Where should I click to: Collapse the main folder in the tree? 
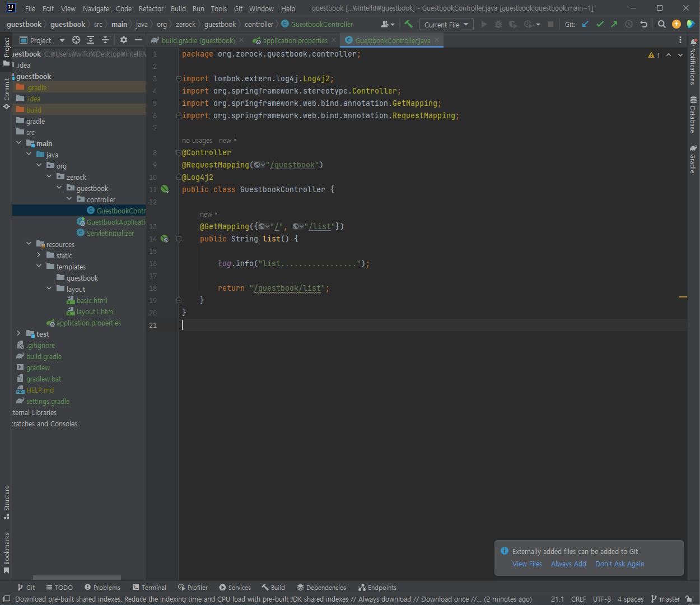19,143
